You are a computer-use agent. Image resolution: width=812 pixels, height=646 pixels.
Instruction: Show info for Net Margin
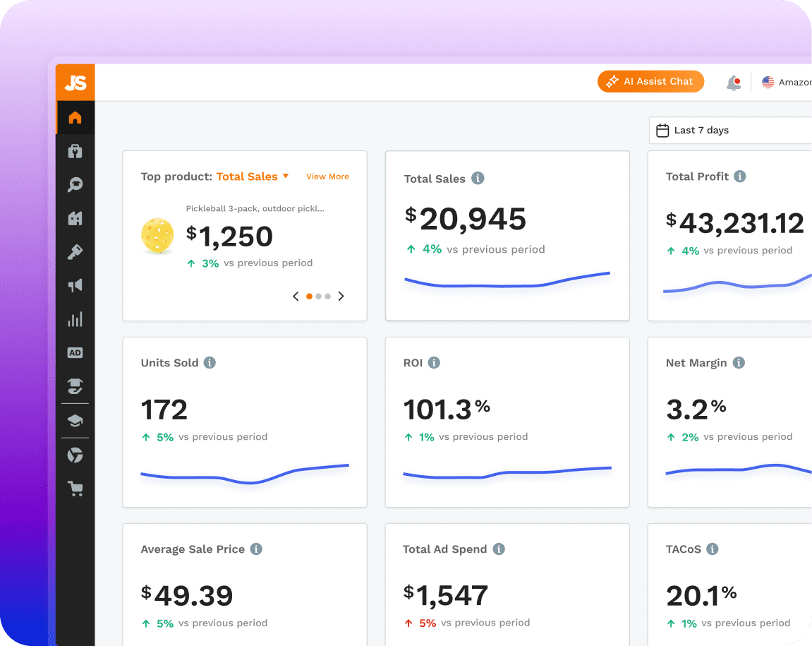coord(739,362)
